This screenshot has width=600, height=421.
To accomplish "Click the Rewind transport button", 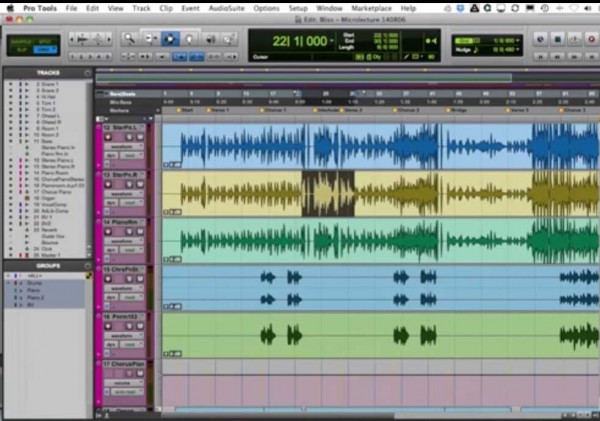I will pos(558,57).
